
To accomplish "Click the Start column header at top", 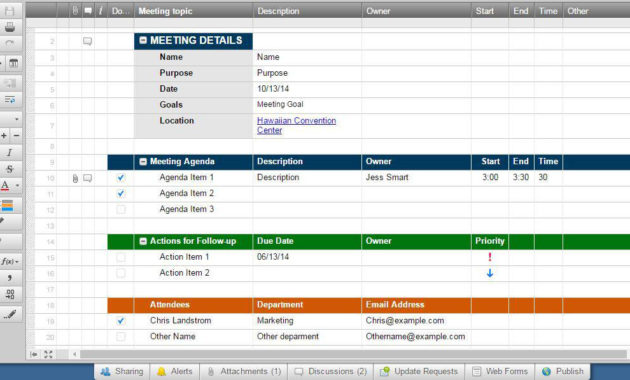I will pos(490,11).
